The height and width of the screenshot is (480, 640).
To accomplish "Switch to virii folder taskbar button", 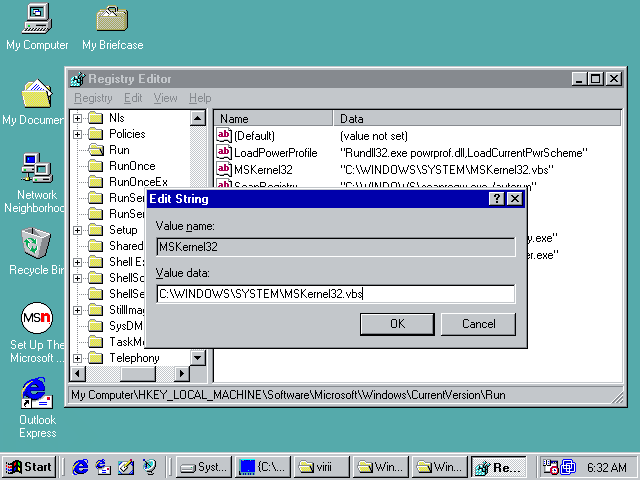I will pos(322,467).
